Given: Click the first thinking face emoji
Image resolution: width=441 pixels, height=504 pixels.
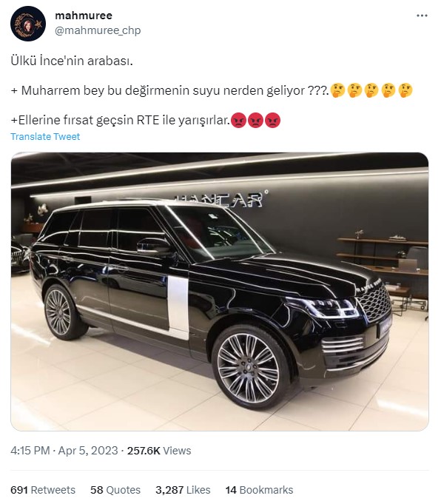Looking at the screenshot, I should (338, 90).
